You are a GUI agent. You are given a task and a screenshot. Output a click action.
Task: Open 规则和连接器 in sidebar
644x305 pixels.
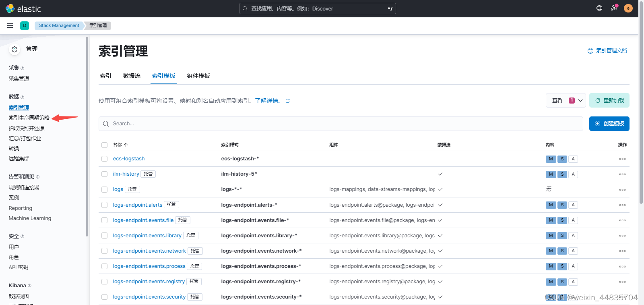(x=24, y=187)
